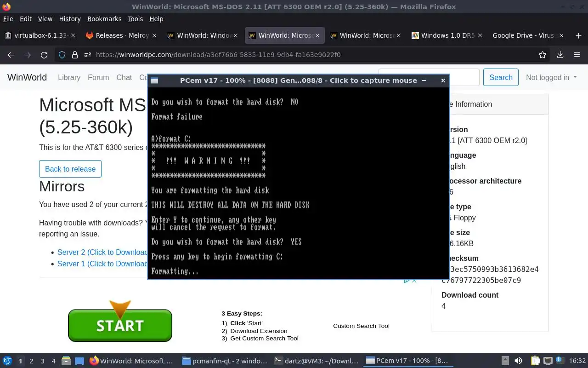Click the Search button

point(501,77)
